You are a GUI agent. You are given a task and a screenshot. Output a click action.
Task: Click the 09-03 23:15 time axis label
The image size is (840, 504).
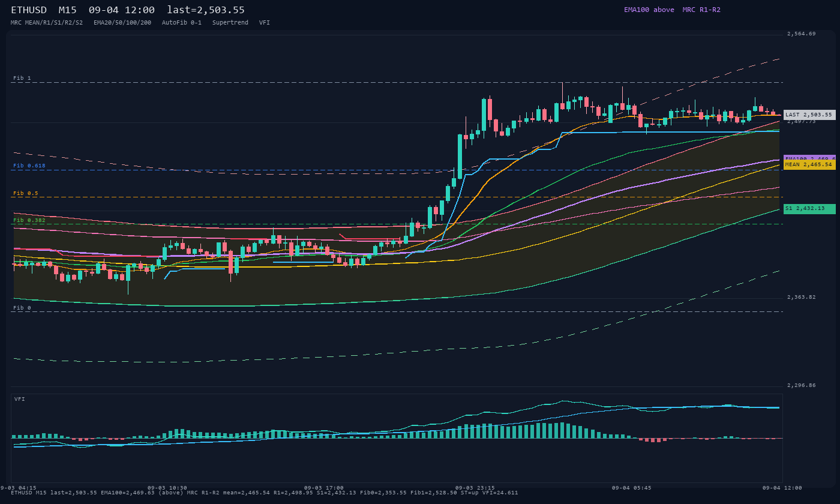point(475,488)
